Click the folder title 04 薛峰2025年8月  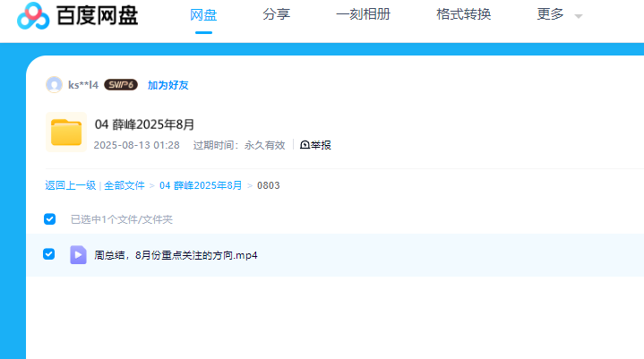click(144, 124)
